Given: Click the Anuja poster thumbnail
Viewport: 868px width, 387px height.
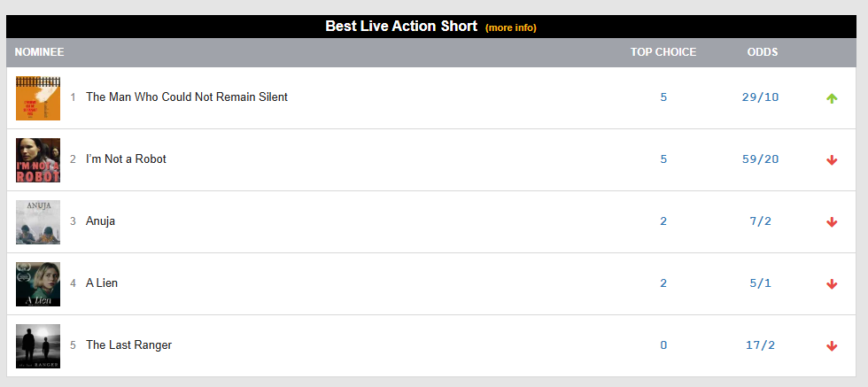Looking at the screenshot, I should click(38, 221).
